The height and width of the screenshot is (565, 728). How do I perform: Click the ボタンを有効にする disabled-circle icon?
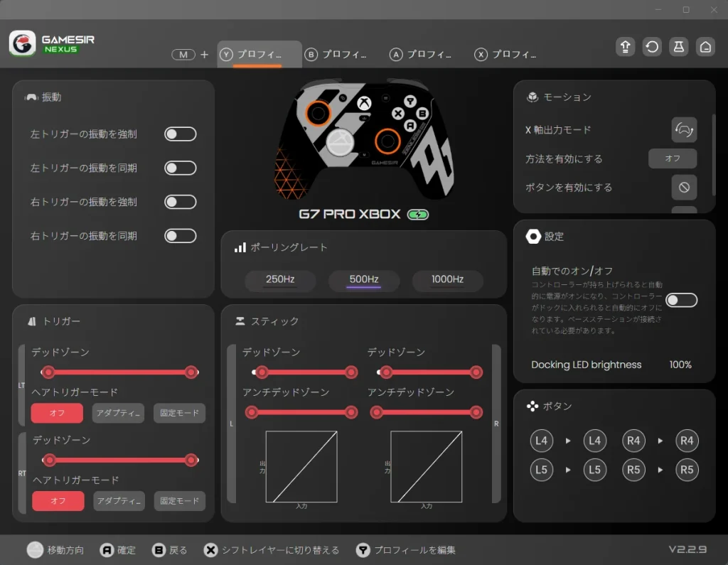coord(684,188)
